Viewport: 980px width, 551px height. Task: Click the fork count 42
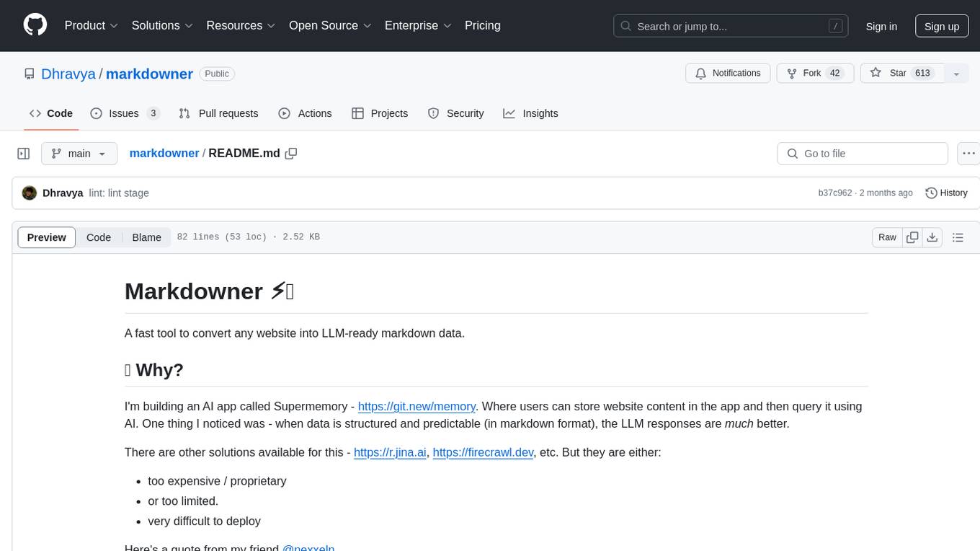click(835, 74)
